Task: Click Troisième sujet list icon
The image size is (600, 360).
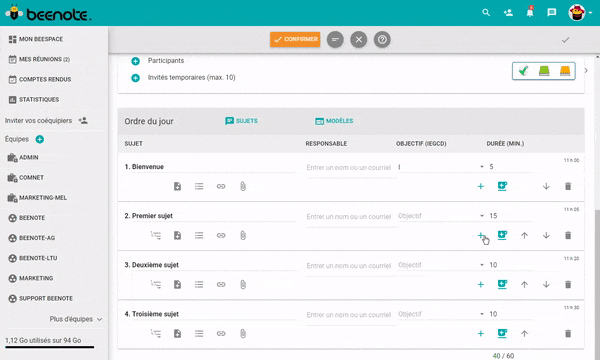Action: coord(199,333)
